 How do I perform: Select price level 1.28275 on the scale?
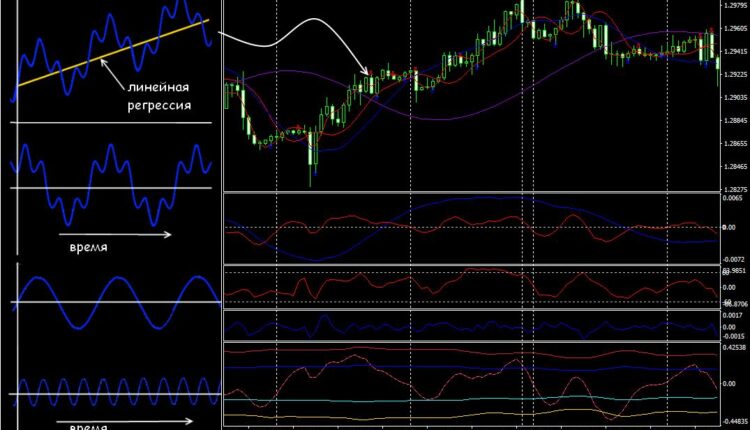pos(736,189)
